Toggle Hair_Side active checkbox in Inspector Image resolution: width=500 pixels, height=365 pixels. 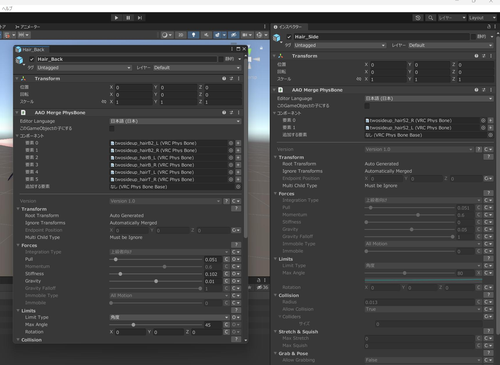pos(289,37)
